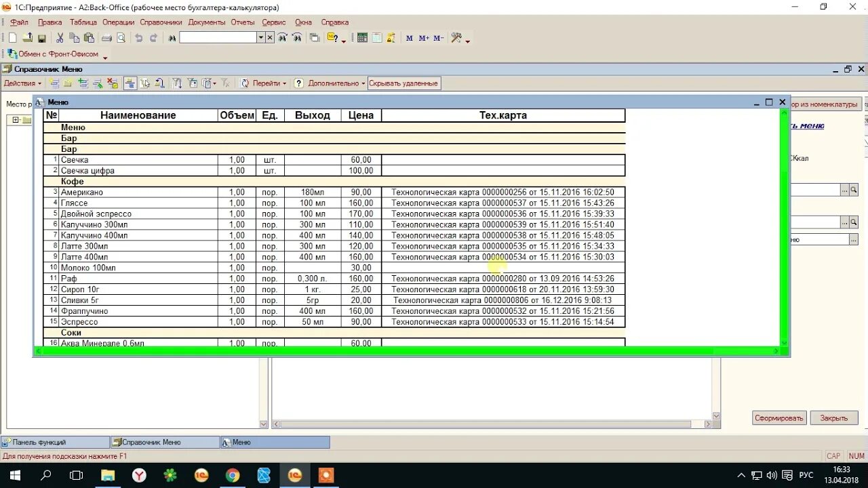Click the M memory button in the toolbar
Screen dimensions: 868x488
pos(409,38)
